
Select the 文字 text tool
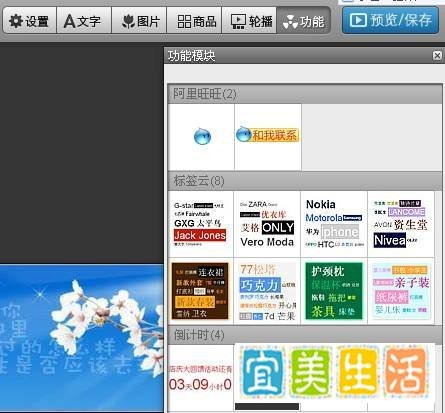click(x=84, y=20)
